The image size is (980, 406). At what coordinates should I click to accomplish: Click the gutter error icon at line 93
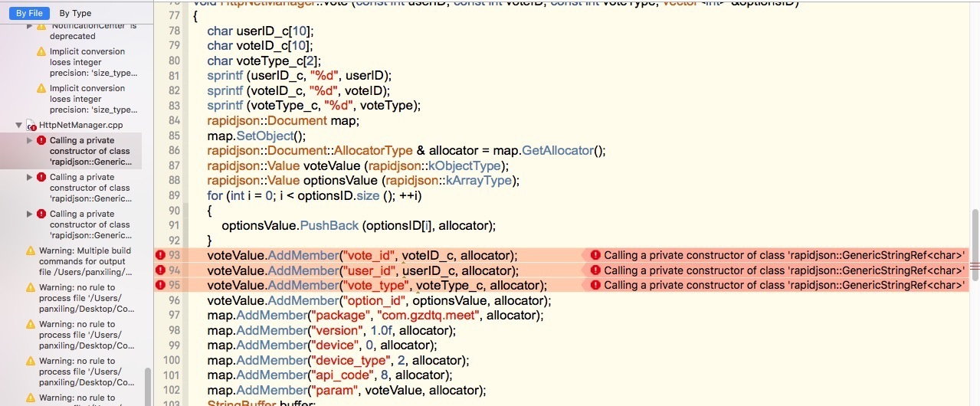point(160,255)
